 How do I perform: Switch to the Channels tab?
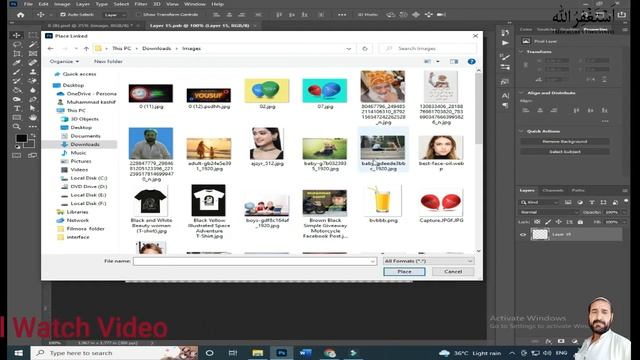(553, 191)
